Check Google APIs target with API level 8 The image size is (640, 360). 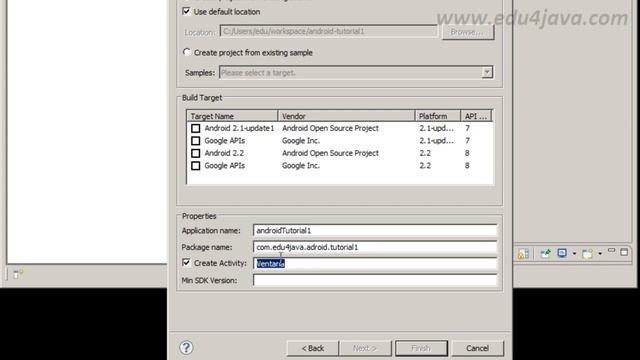[x=196, y=166]
